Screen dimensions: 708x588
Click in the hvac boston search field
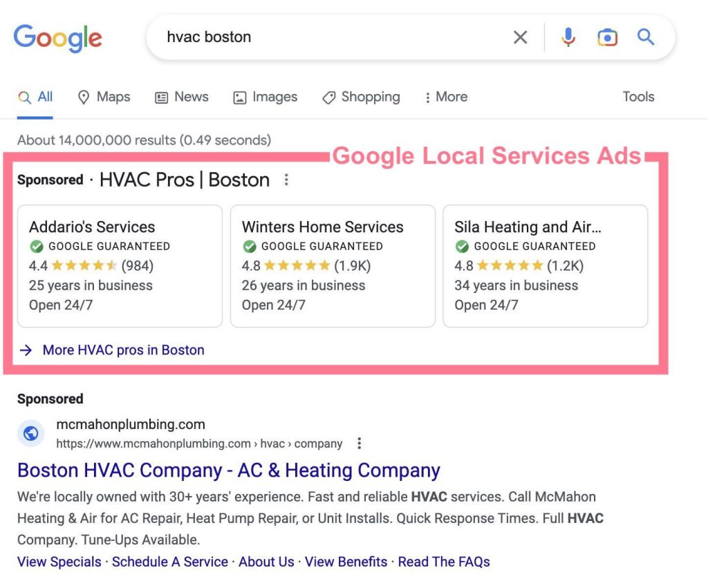point(332,37)
